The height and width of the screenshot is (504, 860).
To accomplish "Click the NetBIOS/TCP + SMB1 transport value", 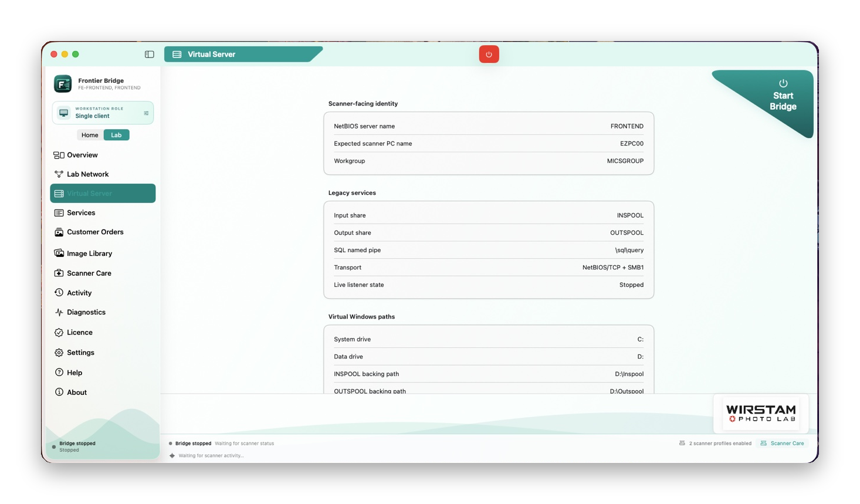I will (612, 268).
